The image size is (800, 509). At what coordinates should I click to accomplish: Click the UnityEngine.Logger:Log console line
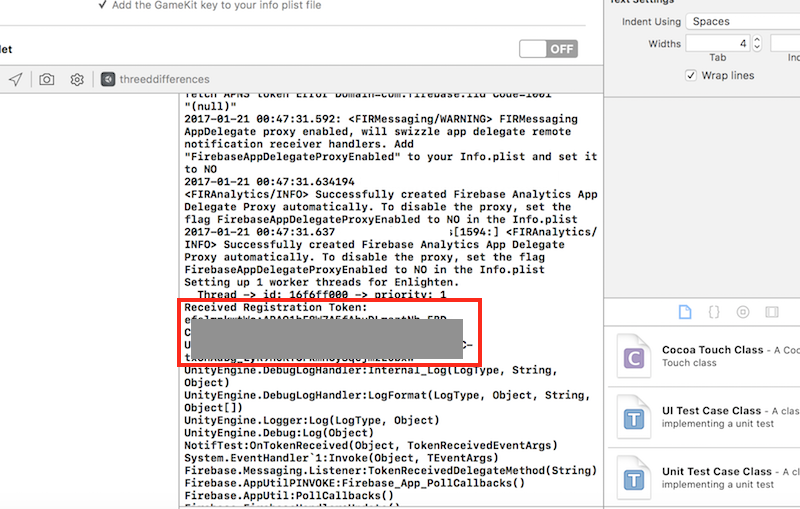point(312,420)
